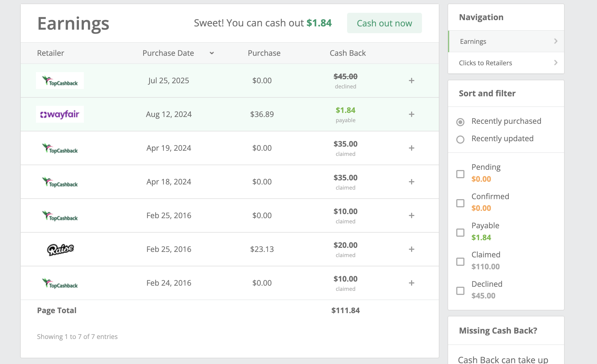Screen dimensions: 597x364
Task: Expand the Feb 25, 2016 TopCashback $10.00 row
Action: [411, 215]
